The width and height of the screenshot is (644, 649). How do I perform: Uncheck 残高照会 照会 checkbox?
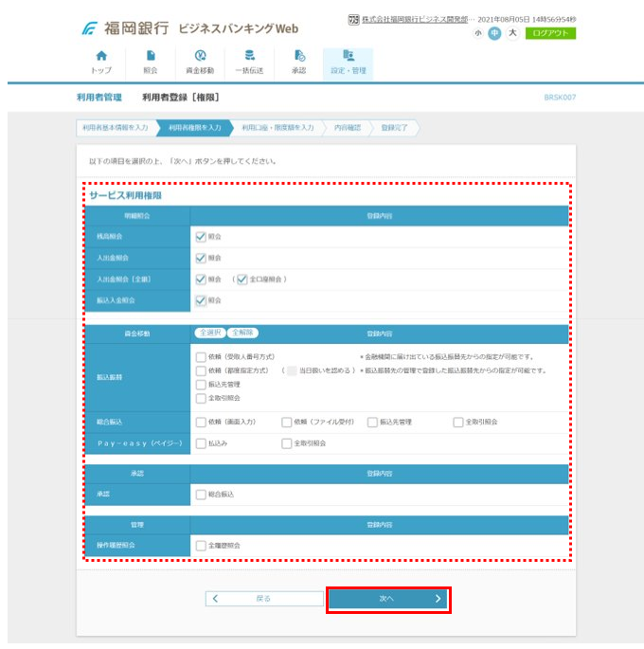point(200,236)
